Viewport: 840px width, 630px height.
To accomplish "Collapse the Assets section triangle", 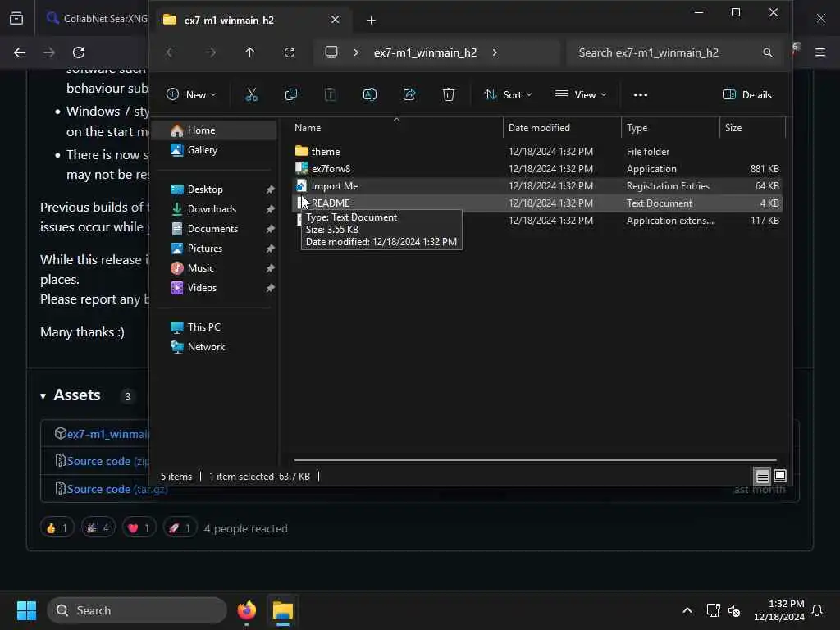I will pyautogui.click(x=43, y=396).
